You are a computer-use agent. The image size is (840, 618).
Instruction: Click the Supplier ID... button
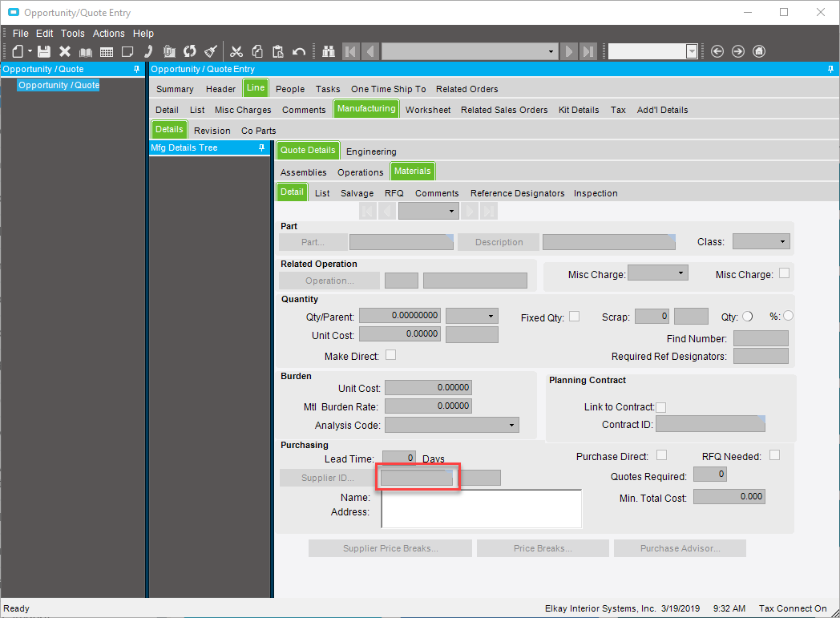click(x=327, y=478)
